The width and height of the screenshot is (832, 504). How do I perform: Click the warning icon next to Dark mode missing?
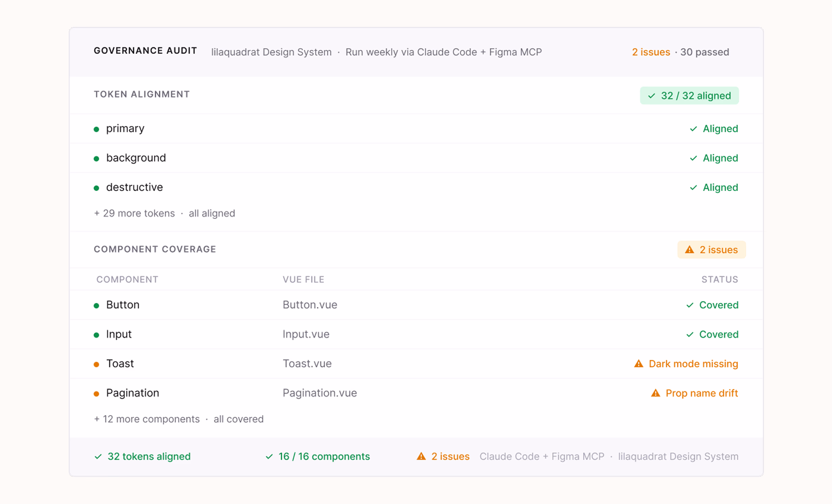(638, 364)
